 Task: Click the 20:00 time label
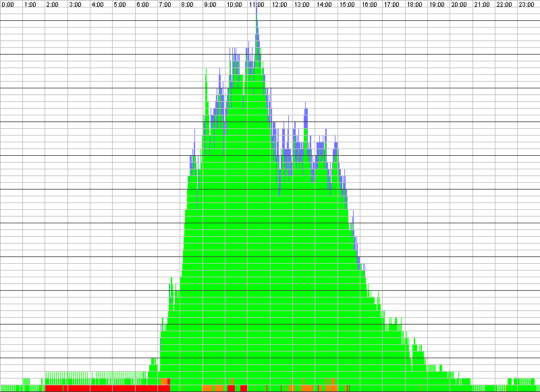[x=459, y=5]
